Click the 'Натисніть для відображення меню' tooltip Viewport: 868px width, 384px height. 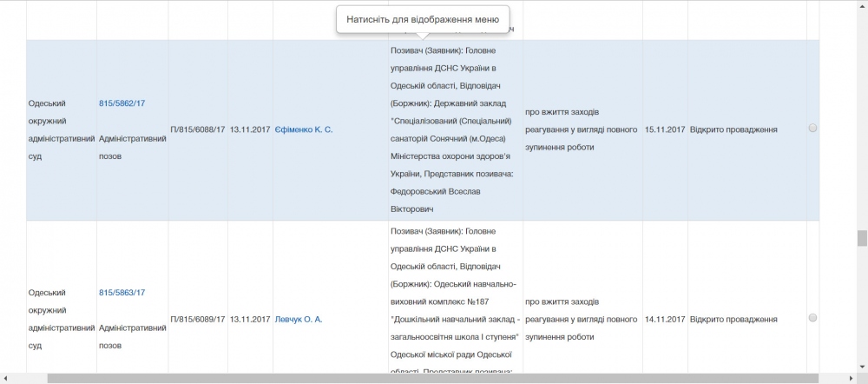tap(422, 19)
